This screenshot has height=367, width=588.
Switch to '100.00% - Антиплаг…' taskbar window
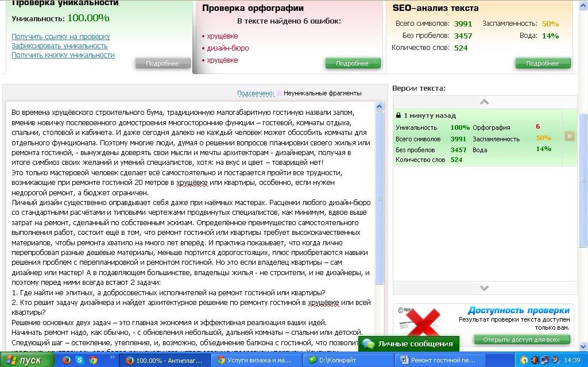pos(165,360)
